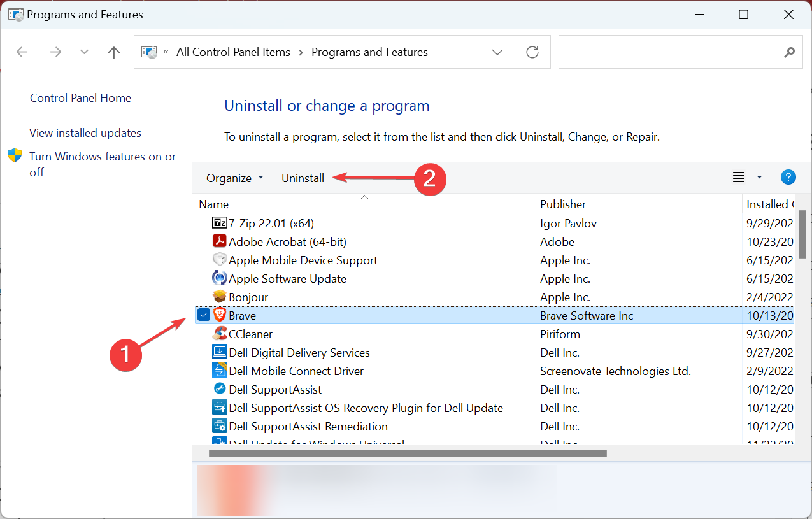Select the 7-Zip 22.01 (x64) entry
The height and width of the screenshot is (519, 812).
271,224
